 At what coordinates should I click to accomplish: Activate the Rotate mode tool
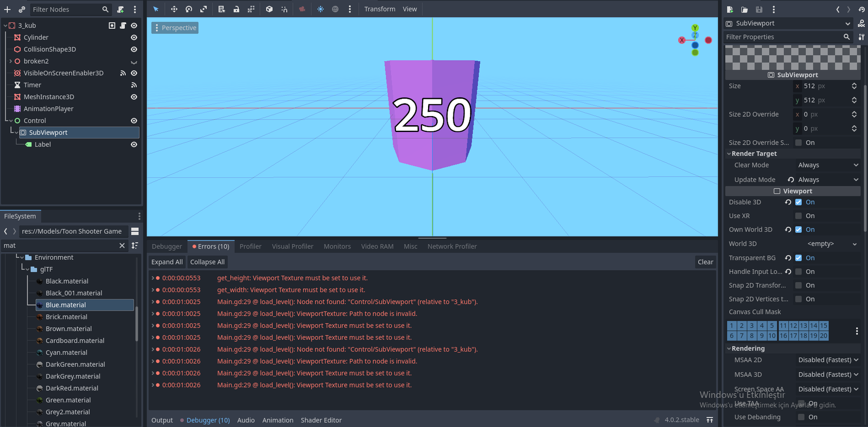tap(189, 9)
